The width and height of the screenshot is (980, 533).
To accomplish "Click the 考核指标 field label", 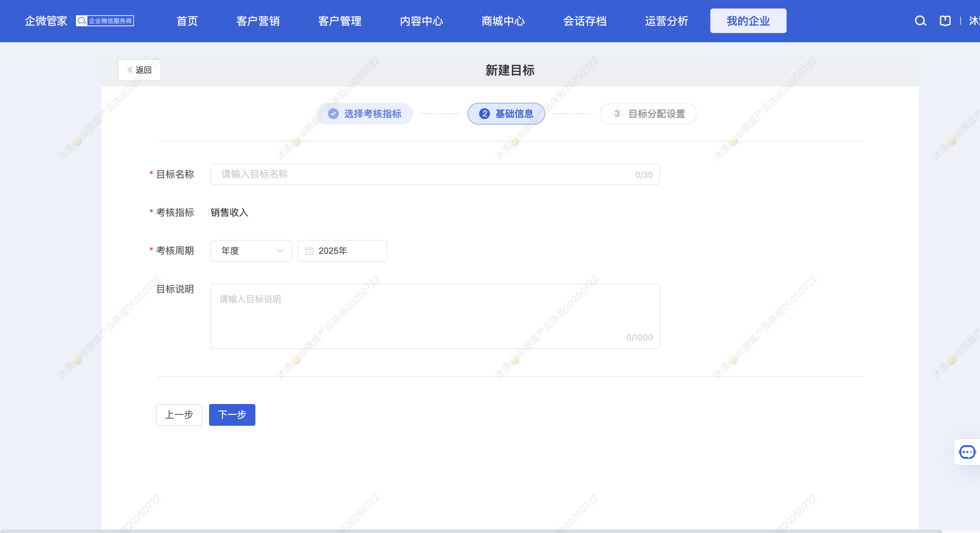I will point(175,212).
